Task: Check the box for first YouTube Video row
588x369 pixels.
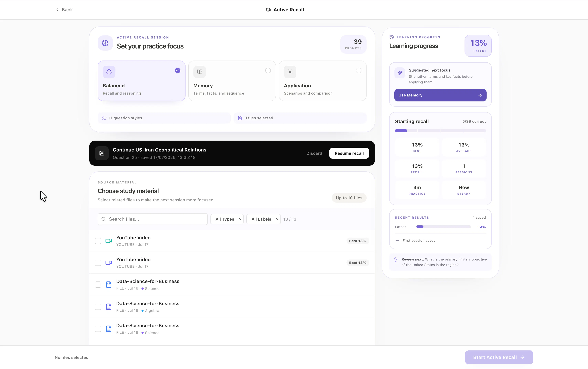Action: (98, 241)
